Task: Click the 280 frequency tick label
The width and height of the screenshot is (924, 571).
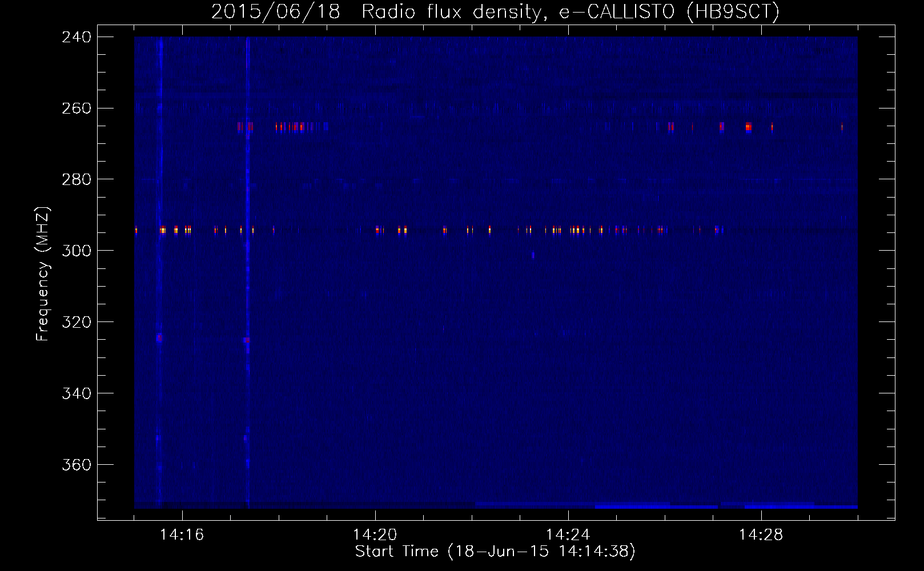Action: (75, 179)
